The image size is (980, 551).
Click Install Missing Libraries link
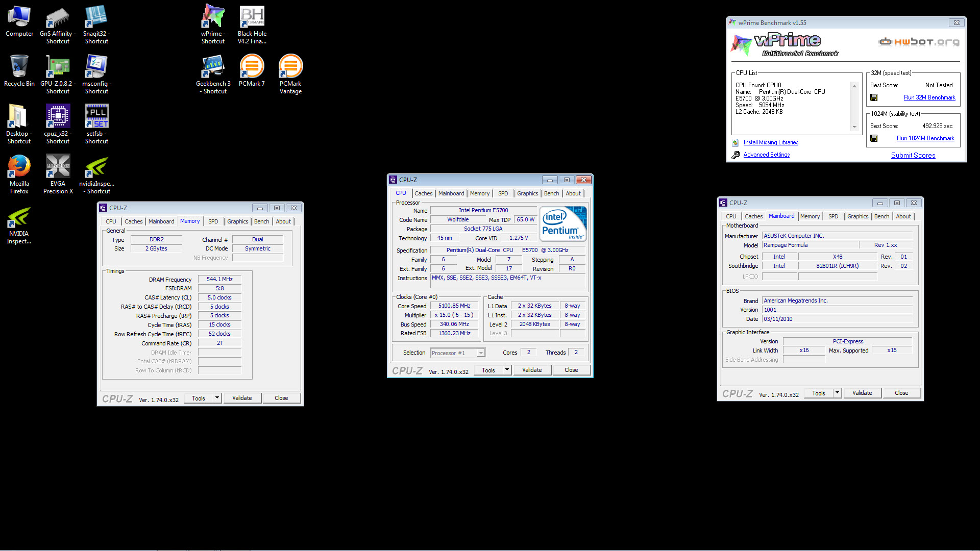coord(771,143)
